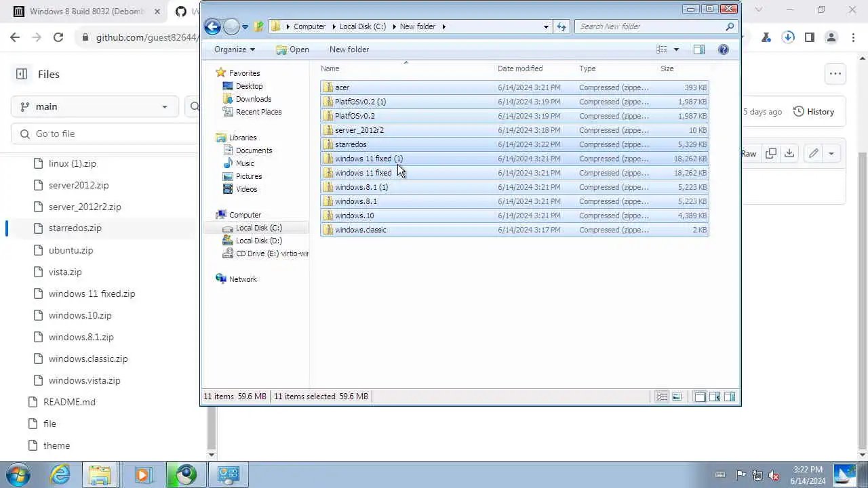Open ubuntu.zip in GitHub file tree
The height and width of the screenshot is (488, 868).
[71, 250]
